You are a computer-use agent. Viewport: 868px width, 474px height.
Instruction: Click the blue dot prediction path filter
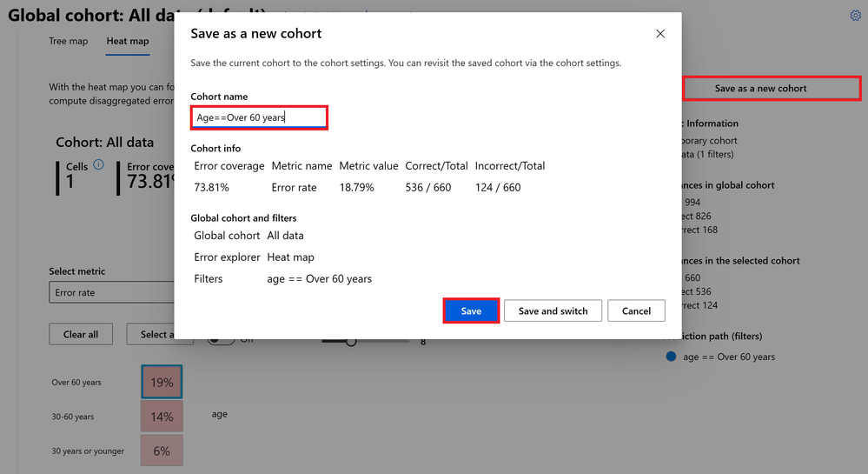point(671,357)
